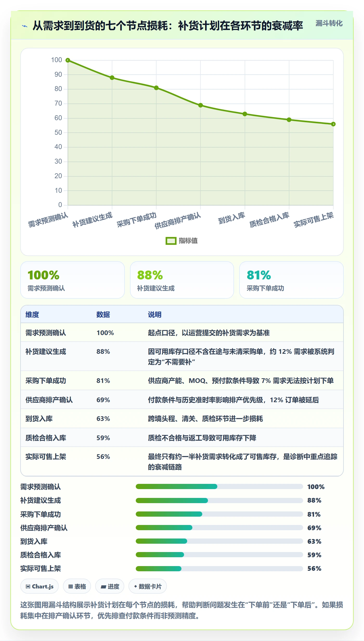Click the 补货建议生成 progress bar
The width and height of the screenshot is (364, 641).
point(219,500)
